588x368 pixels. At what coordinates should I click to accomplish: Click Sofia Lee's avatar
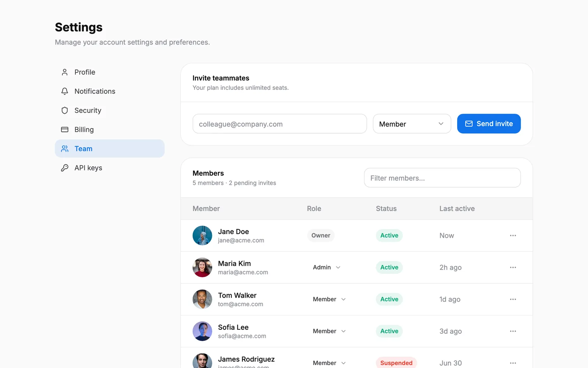pyautogui.click(x=202, y=331)
